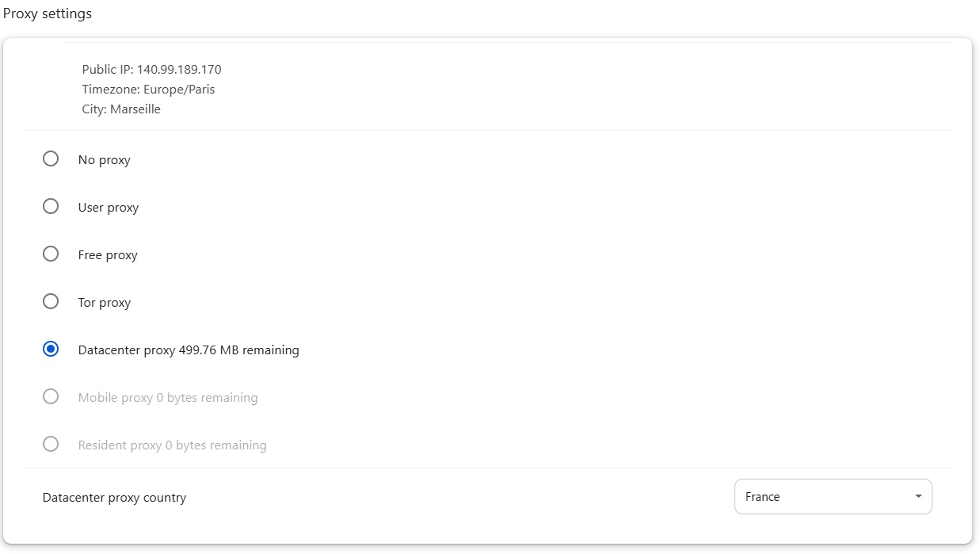Choose the User proxy radio button
Viewport: 980px width, 554px height.
[x=51, y=207]
